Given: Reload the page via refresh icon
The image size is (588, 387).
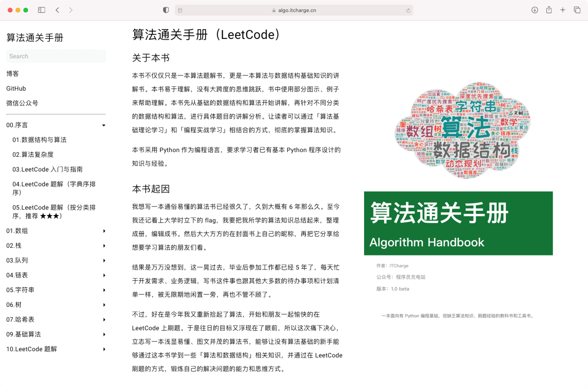Looking at the screenshot, I should (408, 10).
